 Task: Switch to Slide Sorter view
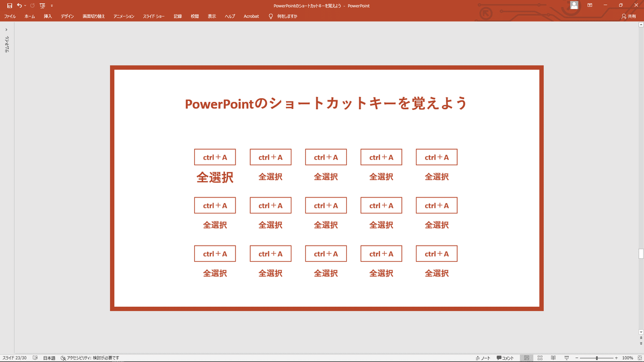(x=540, y=358)
